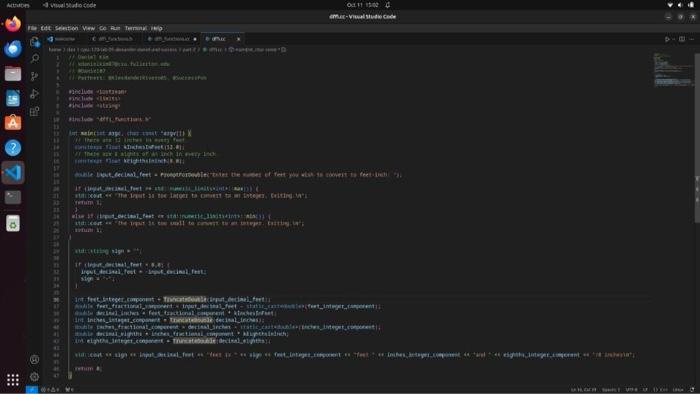Click the Run file play button
Screen dimensions: 700x394
(667, 39)
